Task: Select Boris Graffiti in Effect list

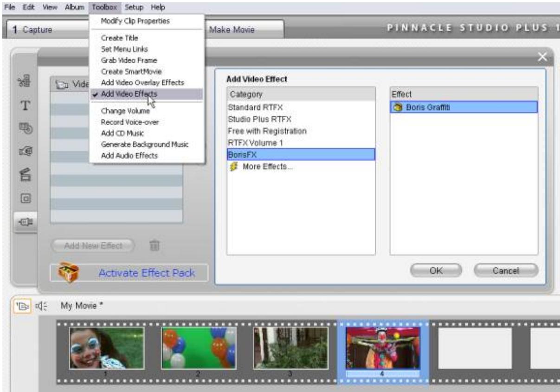Action: (463, 107)
